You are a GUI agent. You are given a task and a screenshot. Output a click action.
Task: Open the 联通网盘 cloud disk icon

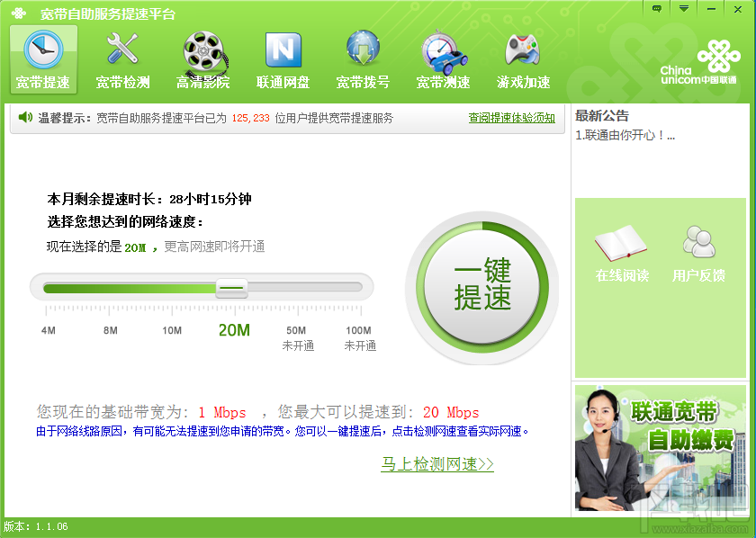(x=283, y=49)
